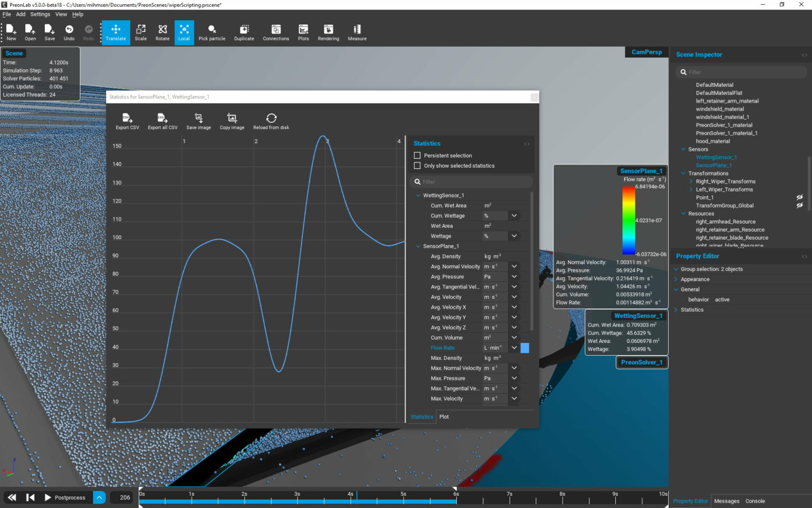
Task: Open the Connections panel
Action: (276, 32)
